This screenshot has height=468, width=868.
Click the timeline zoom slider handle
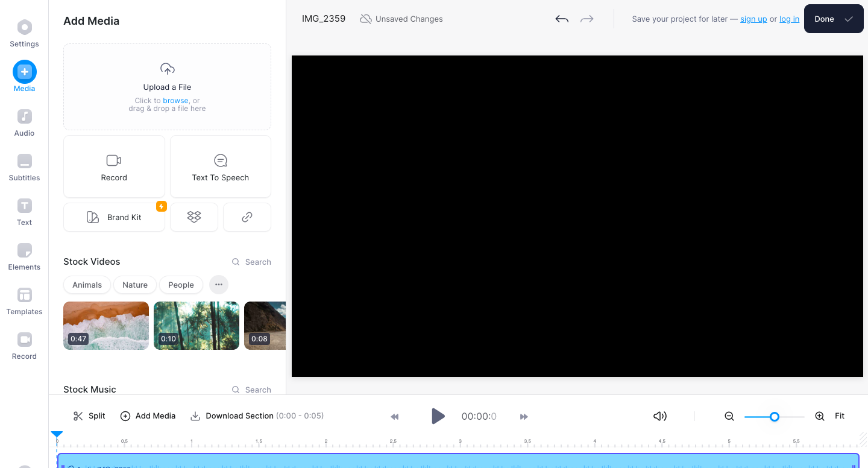tap(775, 417)
